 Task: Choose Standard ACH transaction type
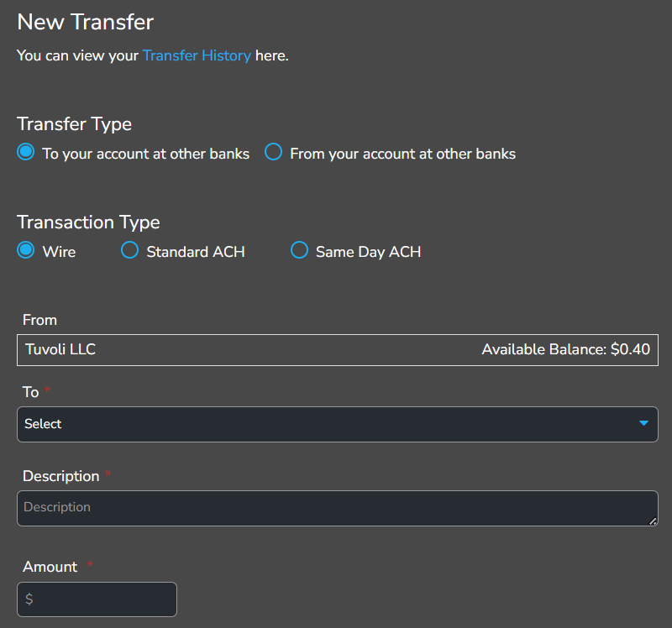pyautogui.click(x=129, y=250)
